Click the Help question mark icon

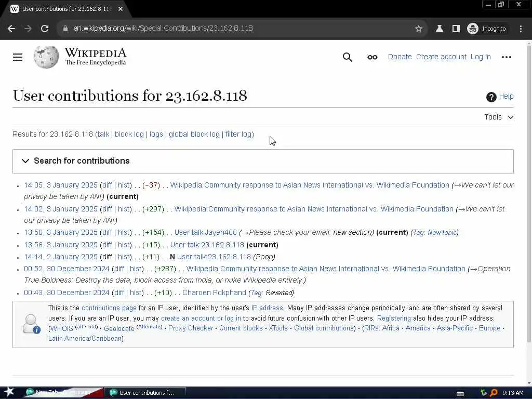pos(491,97)
